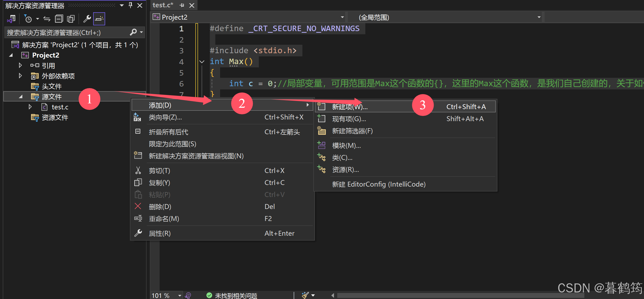The width and height of the screenshot is (644, 299).
Task: Click the 属性(R) properties menu entry
Action: [x=160, y=233]
